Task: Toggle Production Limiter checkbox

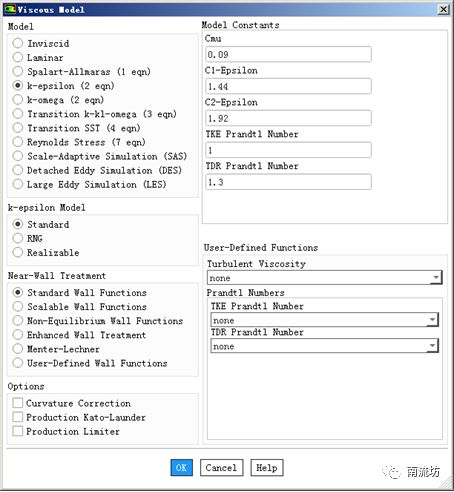Action: click(x=18, y=431)
